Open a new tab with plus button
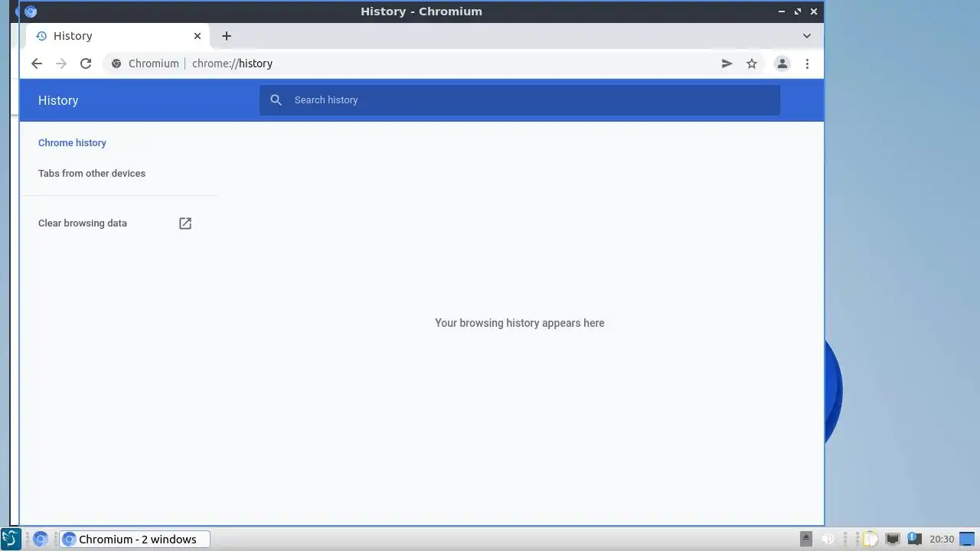The image size is (980, 551). click(x=226, y=36)
